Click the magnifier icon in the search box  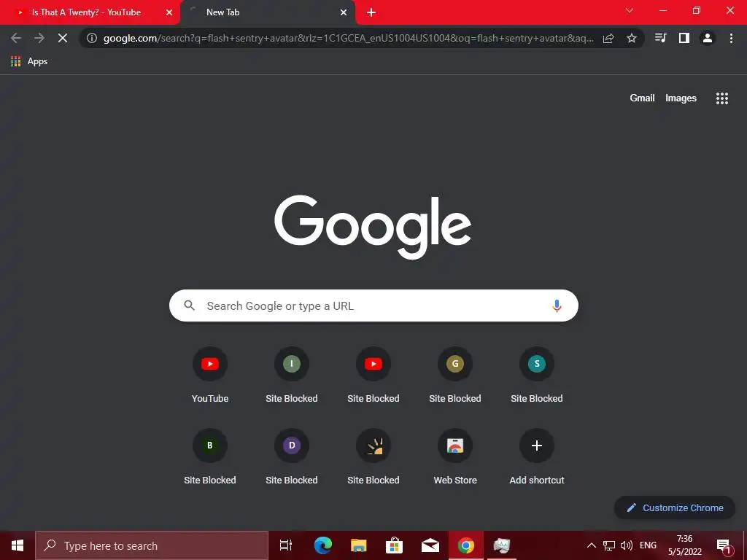[189, 306]
